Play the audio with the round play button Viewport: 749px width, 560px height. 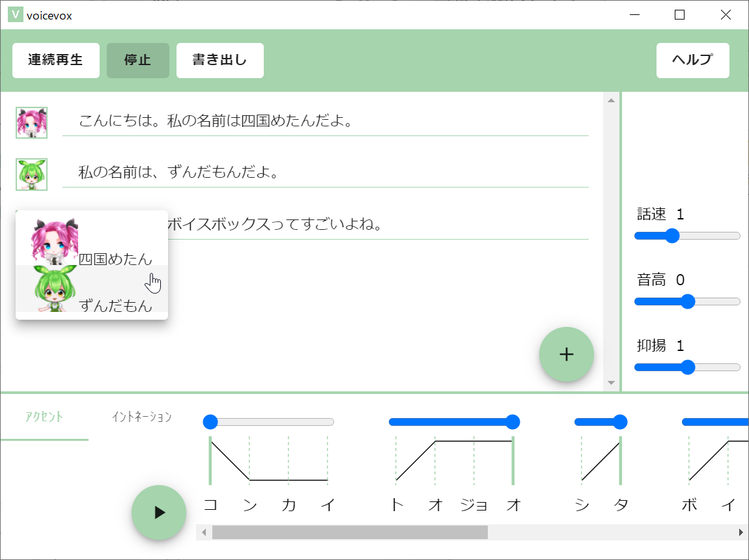point(158,512)
